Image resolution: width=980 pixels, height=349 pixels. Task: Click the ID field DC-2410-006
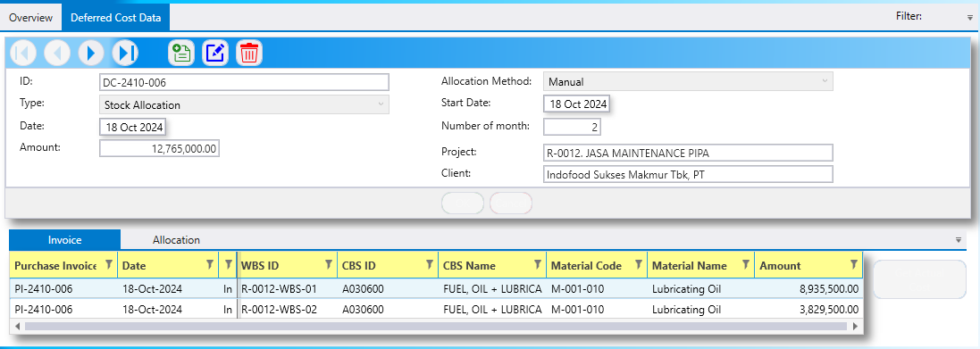[x=245, y=82]
